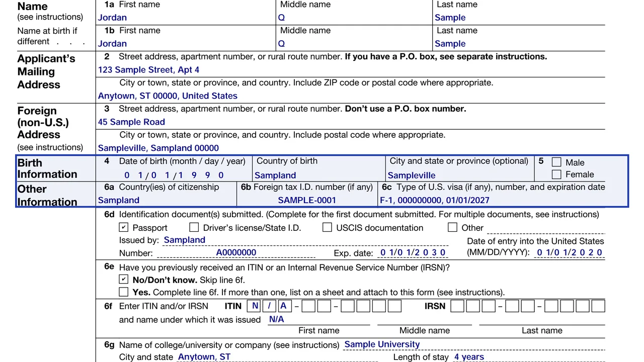644x362 pixels.
Task: Check the Driver's license/State I.D. box
Action: 194,228
